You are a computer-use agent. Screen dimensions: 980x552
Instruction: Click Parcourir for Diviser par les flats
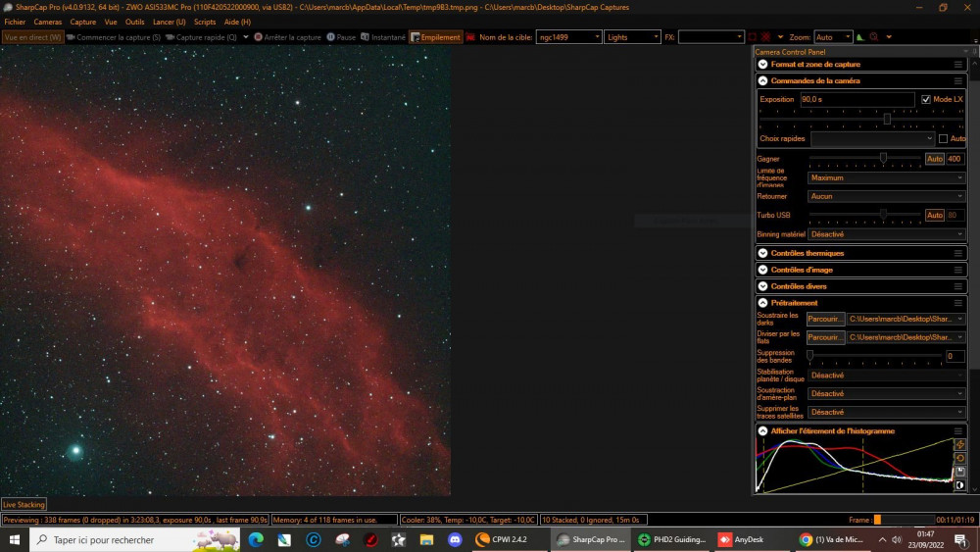coord(825,337)
